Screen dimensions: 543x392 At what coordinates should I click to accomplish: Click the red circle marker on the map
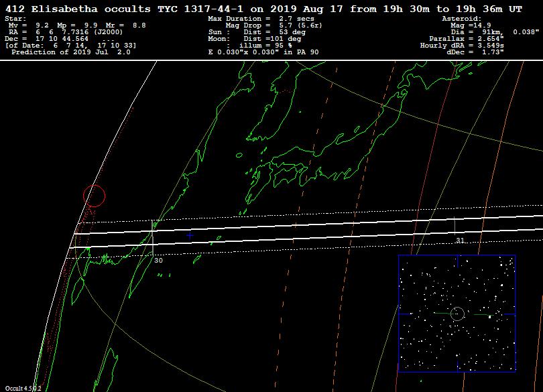[x=95, y=196]
